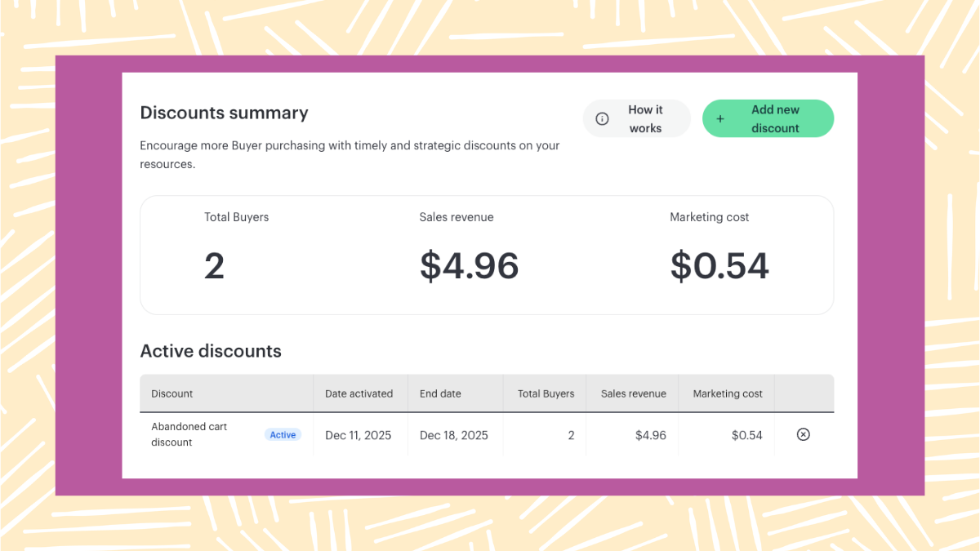Click the 'Total Buyers' column header
980x551 pixels.
(546, 393)
